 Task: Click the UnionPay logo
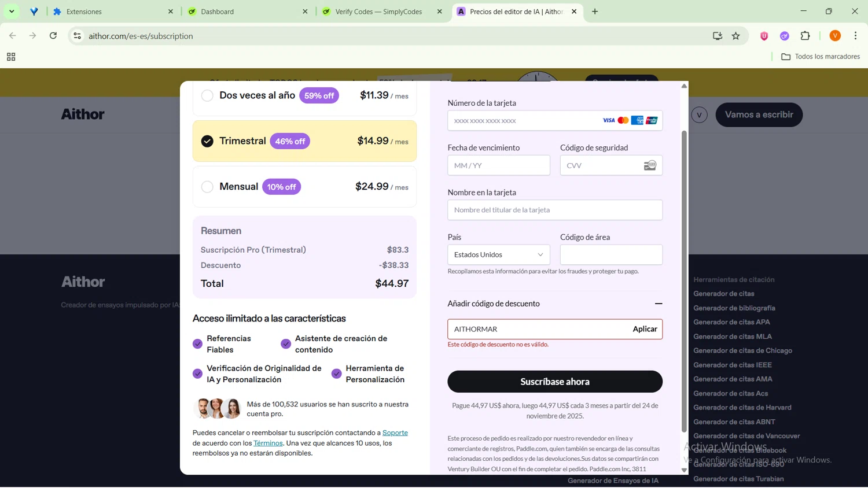tap(652, 120)
